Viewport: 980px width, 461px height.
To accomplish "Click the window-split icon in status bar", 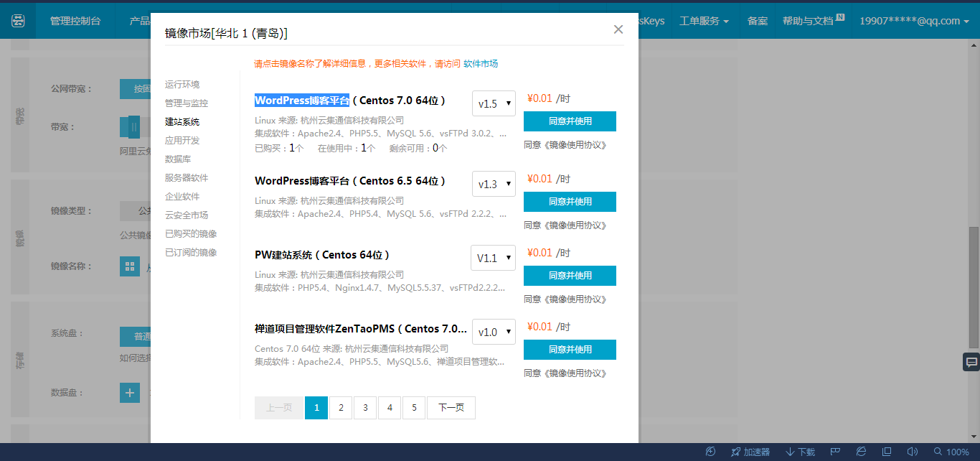I will click(887, 452).
